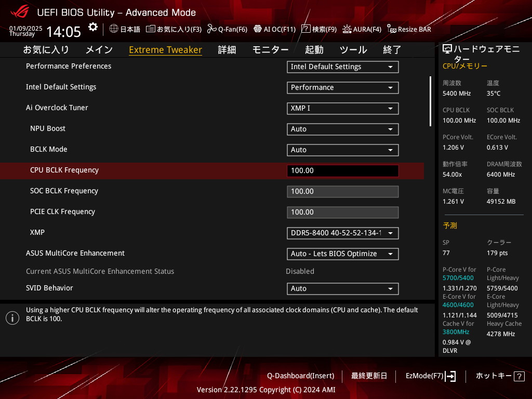Image resolution: width=532 pixels, height=399 pixels.
Task: Click the settings gear icon beside clock
Action: coord(92,27)
